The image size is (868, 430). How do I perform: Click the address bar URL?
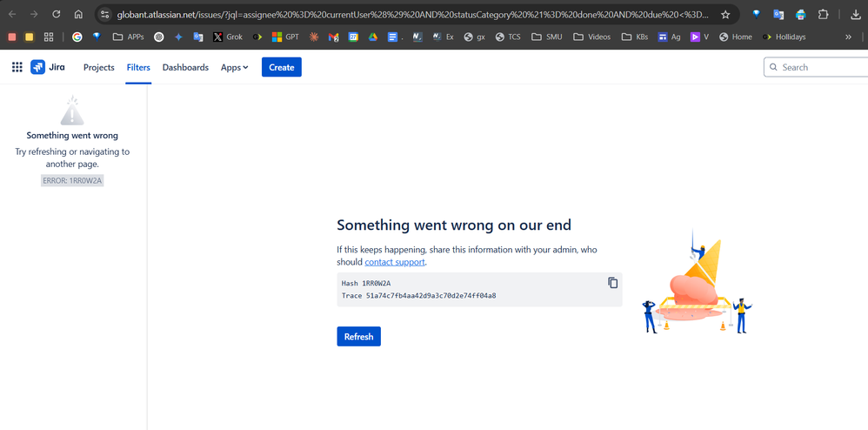412,15
